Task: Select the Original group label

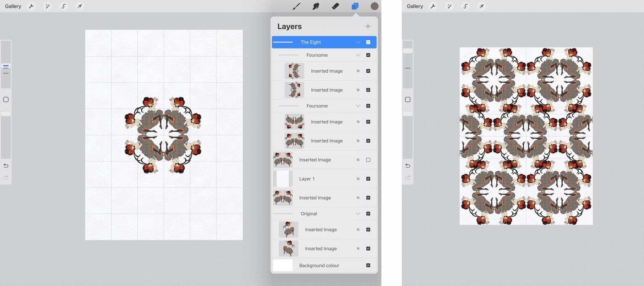Action: pos(309,213)
